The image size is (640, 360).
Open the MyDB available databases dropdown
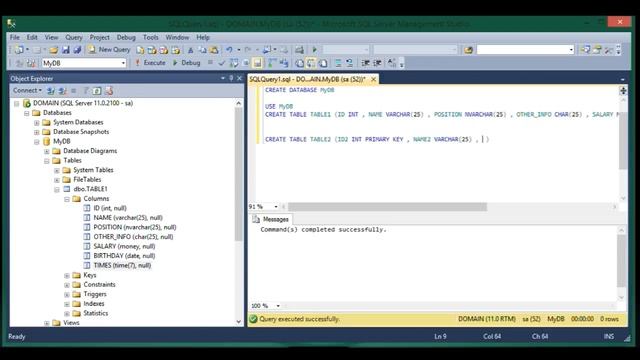(x=123, y=63)
